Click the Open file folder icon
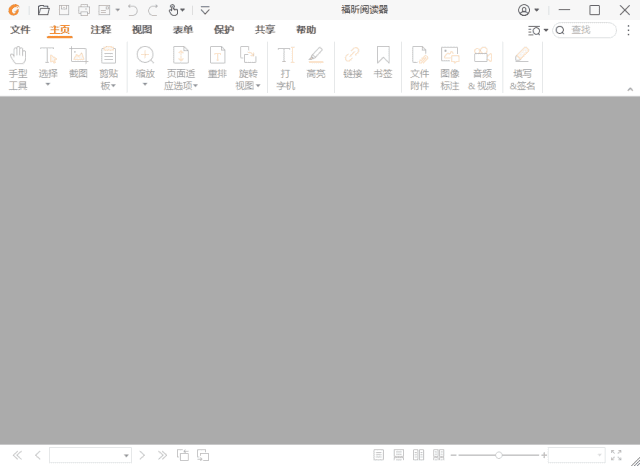Image resolution: width=640 pixels, height=466 pixels. (x=44, y=10)
